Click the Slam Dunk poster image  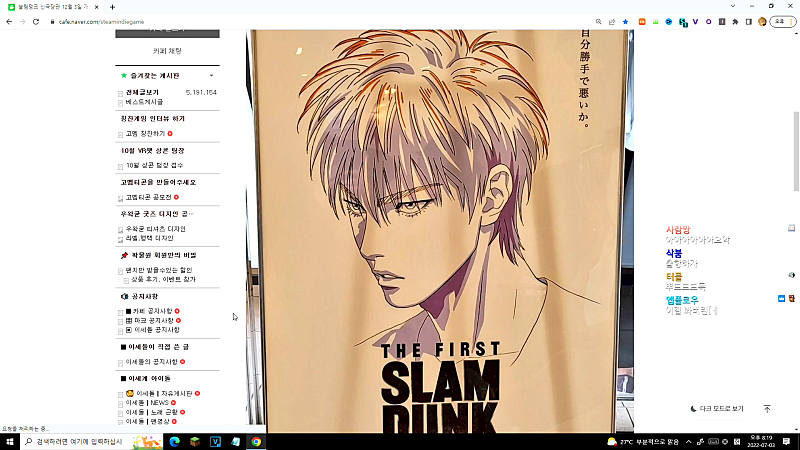[x=440, y=231]
